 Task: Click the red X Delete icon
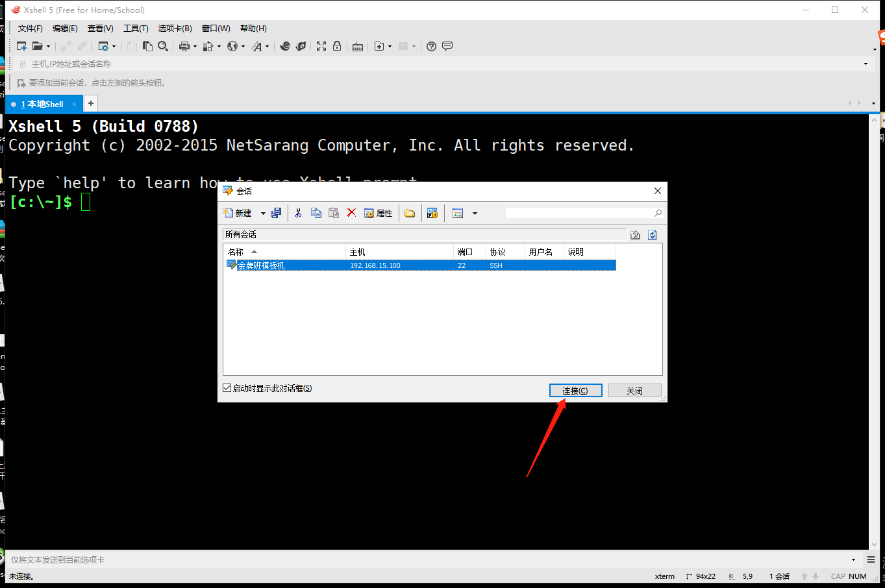click(x=351, y=213)
